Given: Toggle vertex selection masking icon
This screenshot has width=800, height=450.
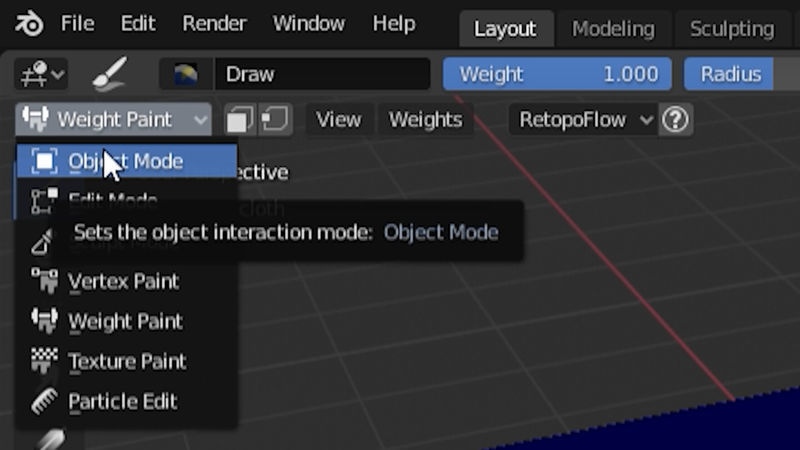Looking at the screenshot, I should (x=276, y=119).
